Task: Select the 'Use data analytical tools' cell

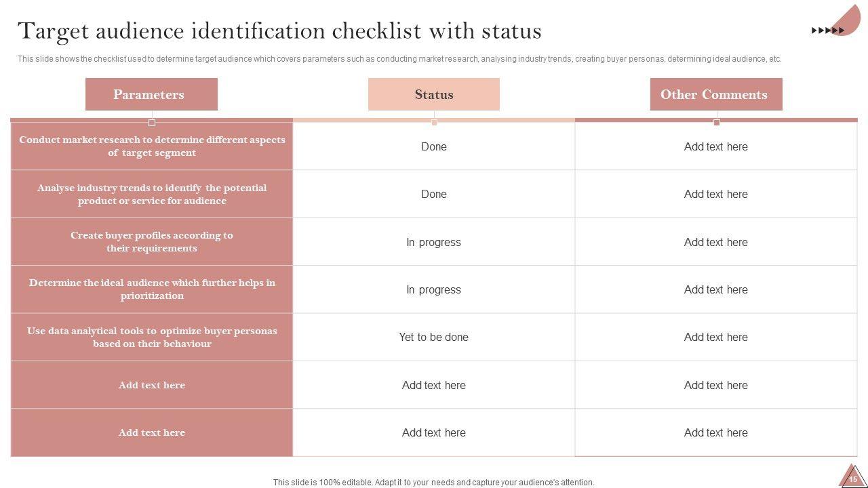Action: 152,338
